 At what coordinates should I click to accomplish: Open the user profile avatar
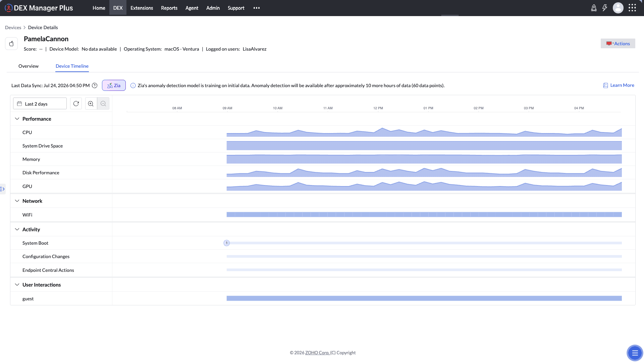(618, 8)
